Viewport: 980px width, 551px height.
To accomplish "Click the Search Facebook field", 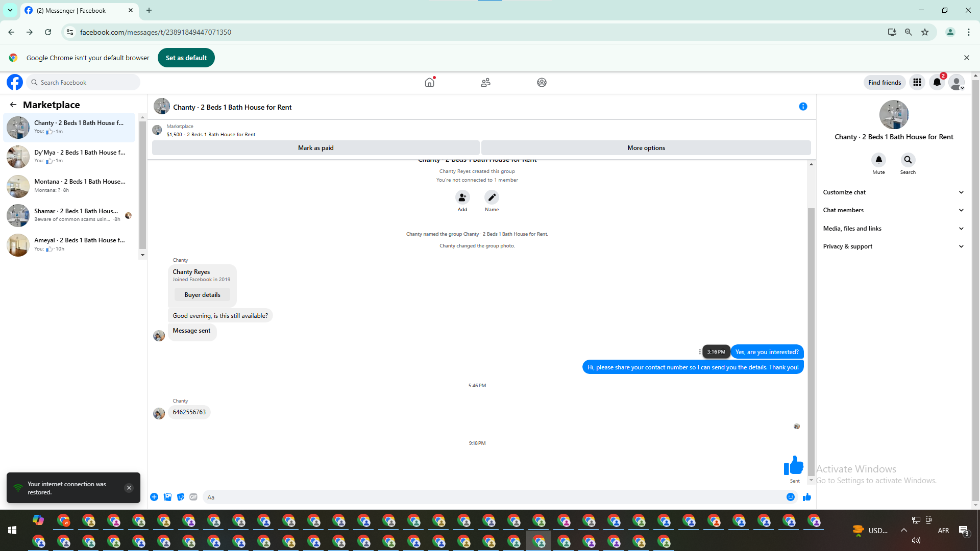I will click(83, 82).
